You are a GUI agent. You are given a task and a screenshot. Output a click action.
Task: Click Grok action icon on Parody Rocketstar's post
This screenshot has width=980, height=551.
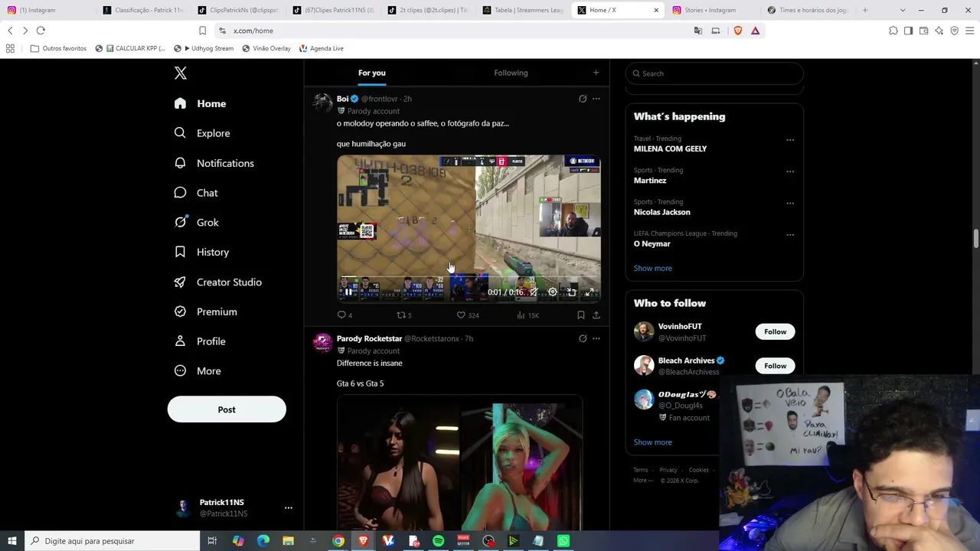click(x=583, y=338)
